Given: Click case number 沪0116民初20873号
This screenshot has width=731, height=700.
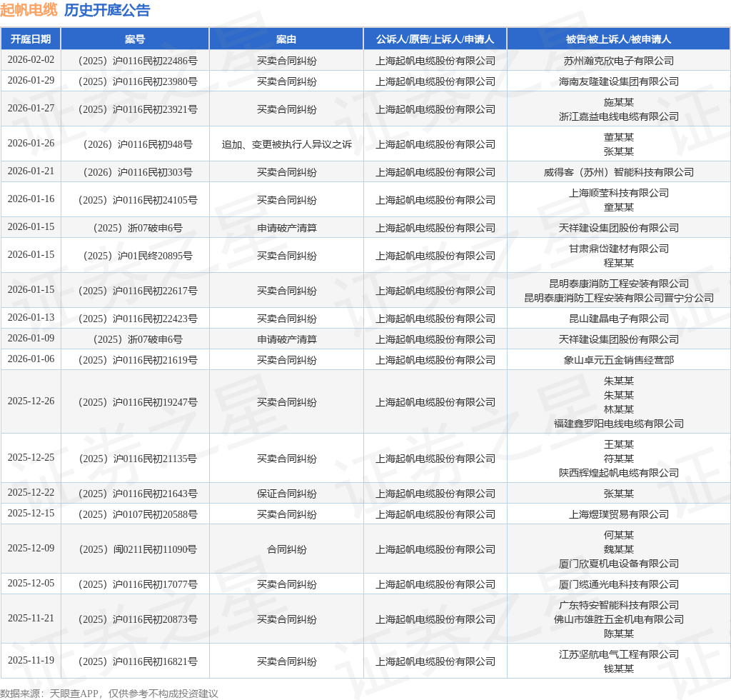Looking at the screenshot, I should tap(155, 619).
